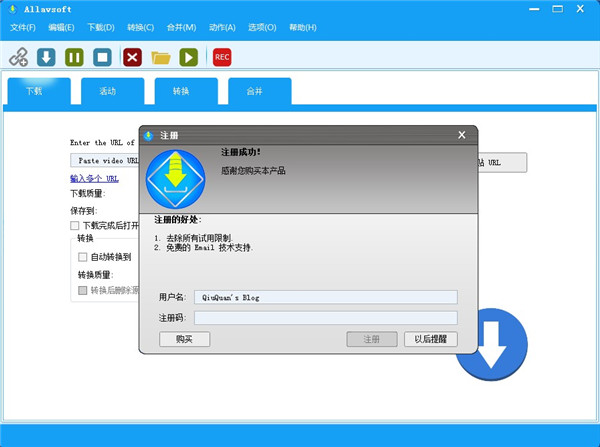This screenshot has width=600, height=447.
Task: Close the 注册 dialog
Action: (462, 135)
